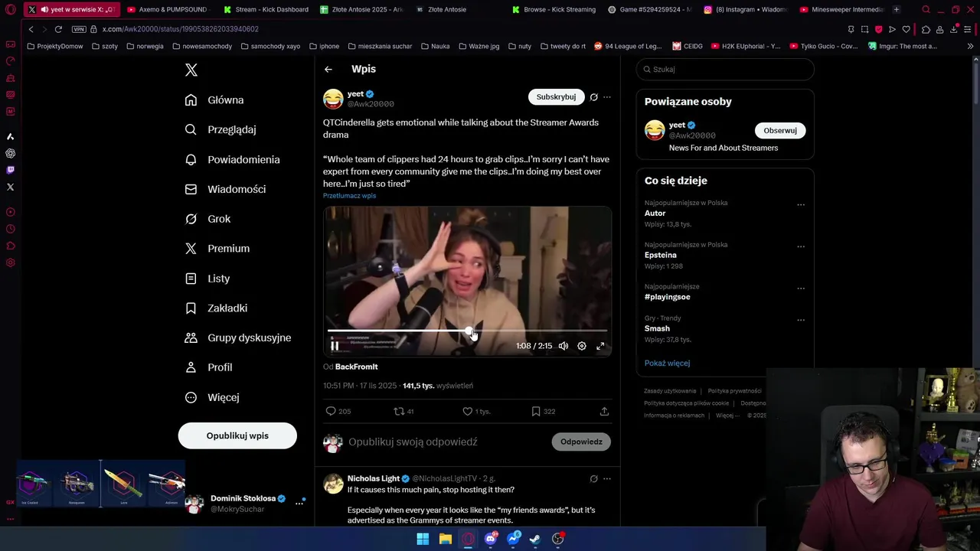Open options for the Epsteina trend
This screenshot has width=980, height=551.
[801, 247]
